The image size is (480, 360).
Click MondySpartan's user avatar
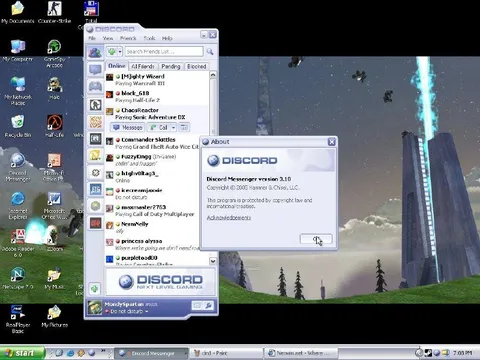pyautogui.click(x=94, y=307)
